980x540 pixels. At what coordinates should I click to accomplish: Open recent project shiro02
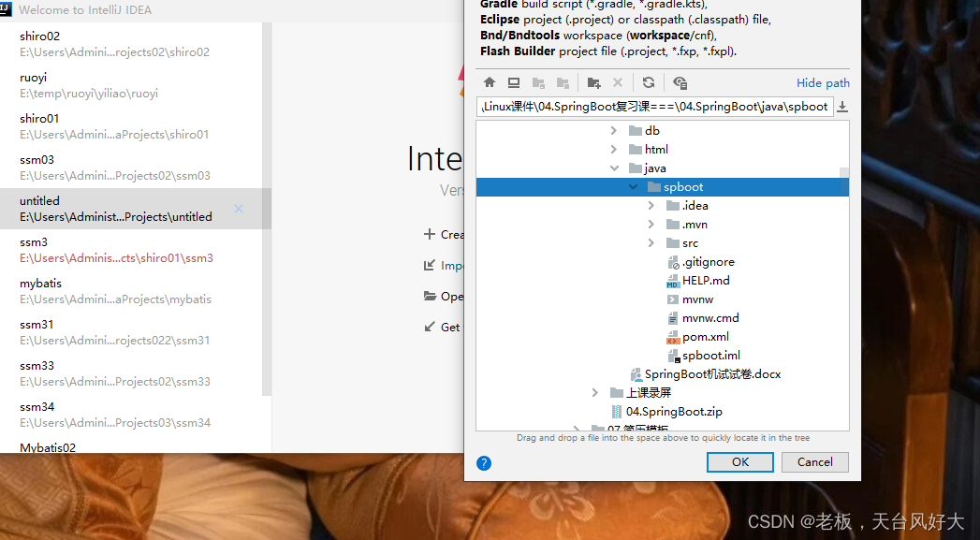click(x=131, y=44)
